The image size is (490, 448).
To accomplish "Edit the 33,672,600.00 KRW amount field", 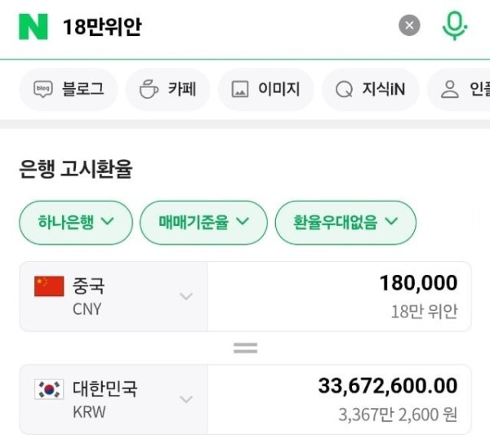I will click(x=340, y=399).
